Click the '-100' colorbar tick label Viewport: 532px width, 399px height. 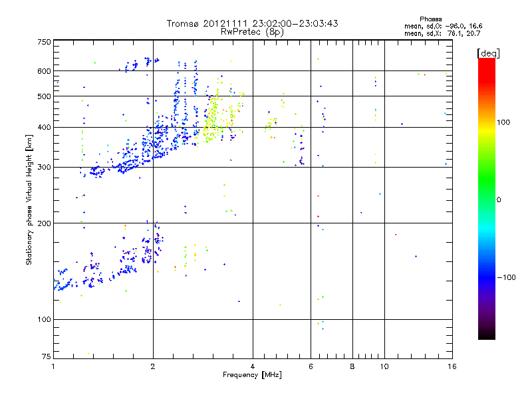click(x=507, y=277)
